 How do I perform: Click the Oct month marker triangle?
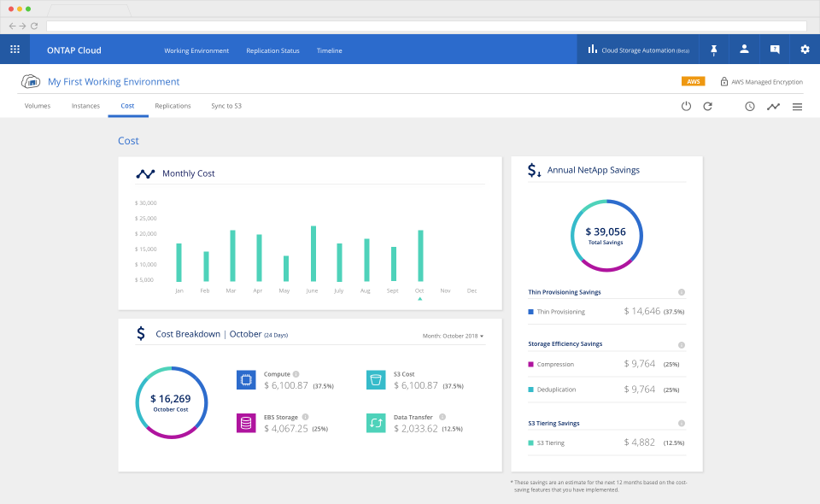point(420,298)
